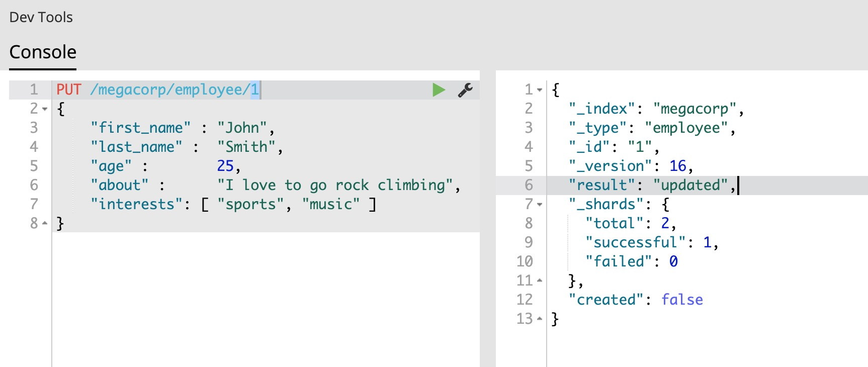The image size is (868, 367).
Task: Click the "first_name" key in request
Action: pyautogui.click(x=141, y=128)
